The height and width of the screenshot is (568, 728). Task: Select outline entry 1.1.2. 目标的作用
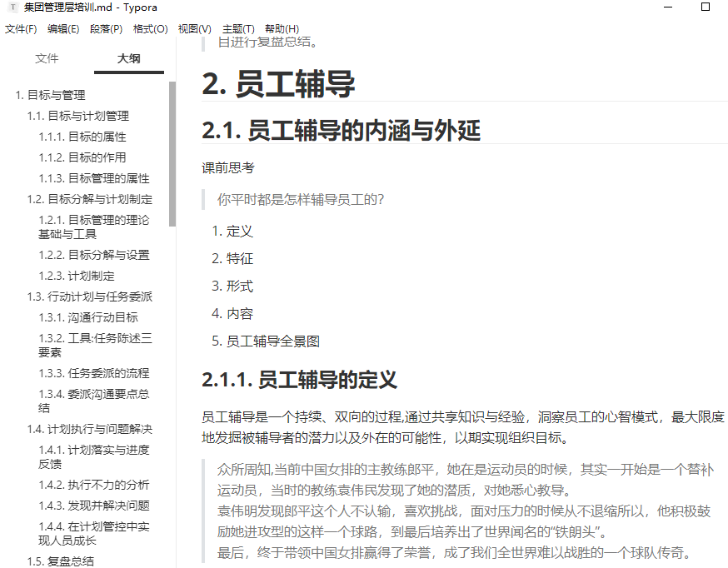[82, 157]
